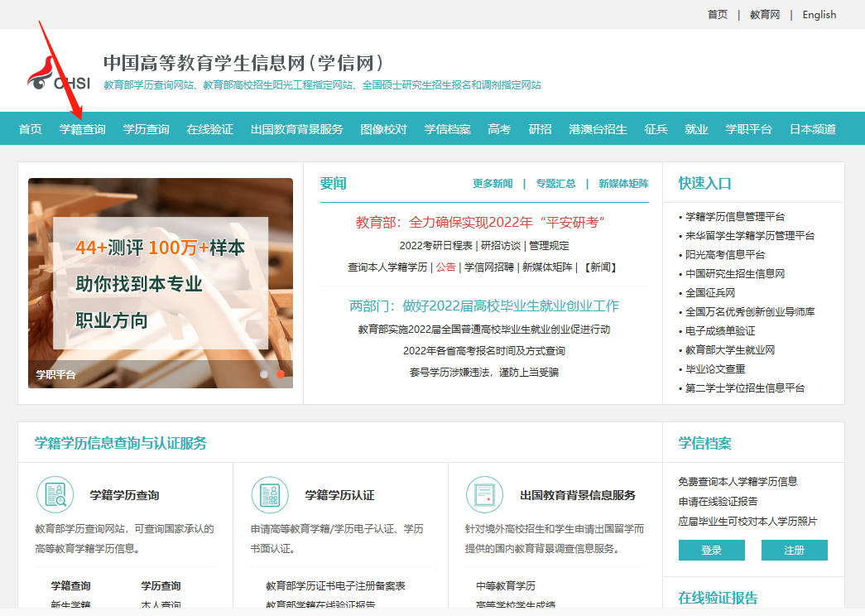Open 学历查询 in the navigation bar

(147, 129)
